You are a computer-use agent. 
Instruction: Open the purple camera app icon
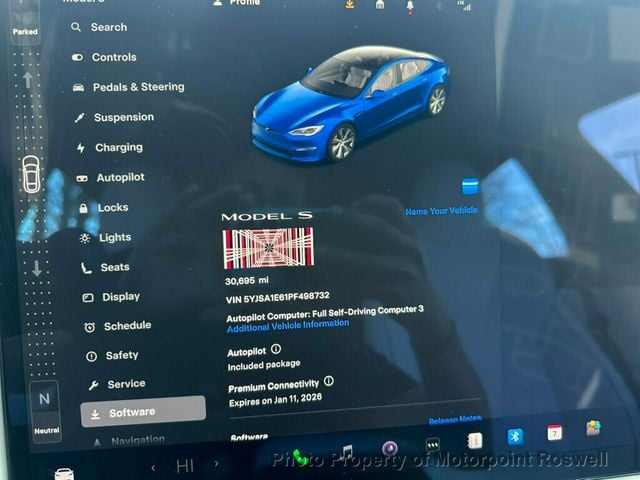point(390,448)
